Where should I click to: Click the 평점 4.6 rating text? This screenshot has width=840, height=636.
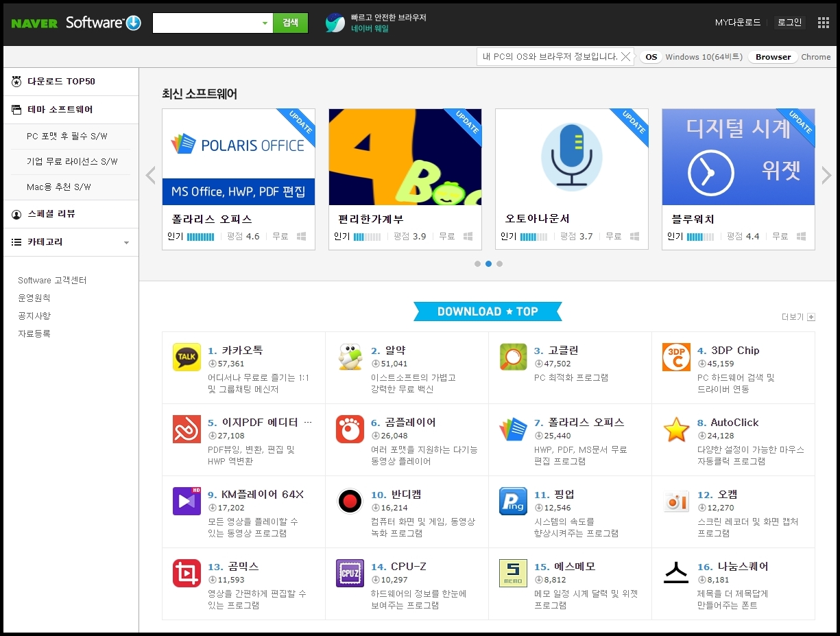[x=243, y=237]
